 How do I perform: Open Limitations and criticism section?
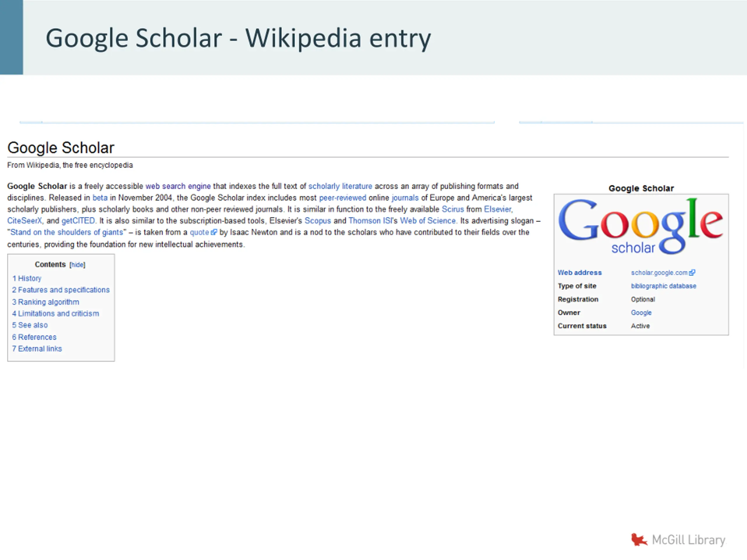55,314
